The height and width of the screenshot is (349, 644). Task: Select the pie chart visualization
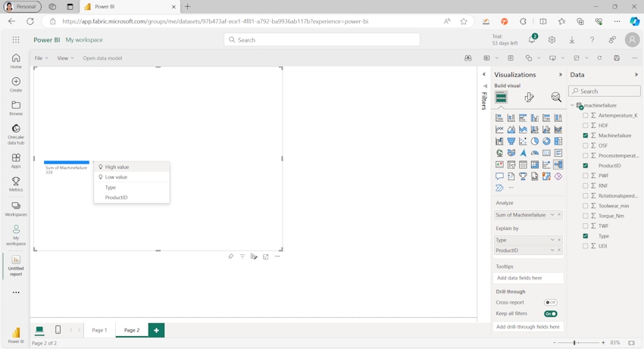click(534, 142)
